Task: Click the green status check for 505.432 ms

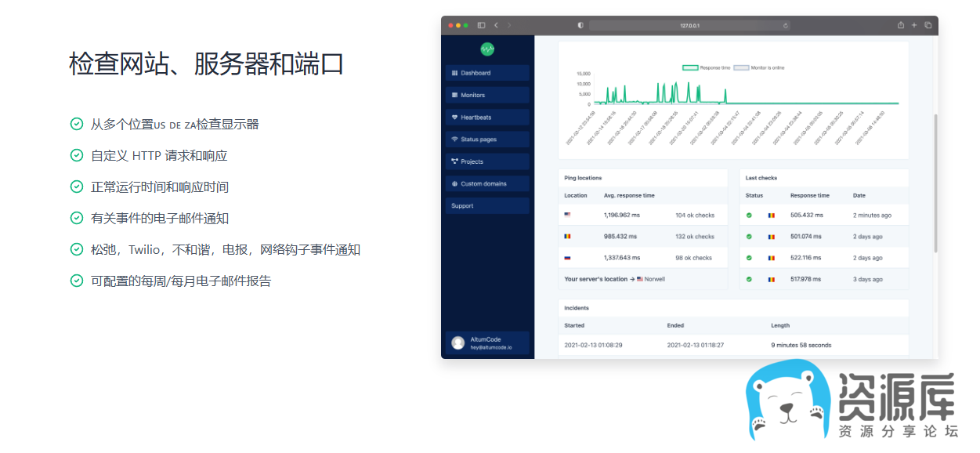Action: tap(749, 215)
